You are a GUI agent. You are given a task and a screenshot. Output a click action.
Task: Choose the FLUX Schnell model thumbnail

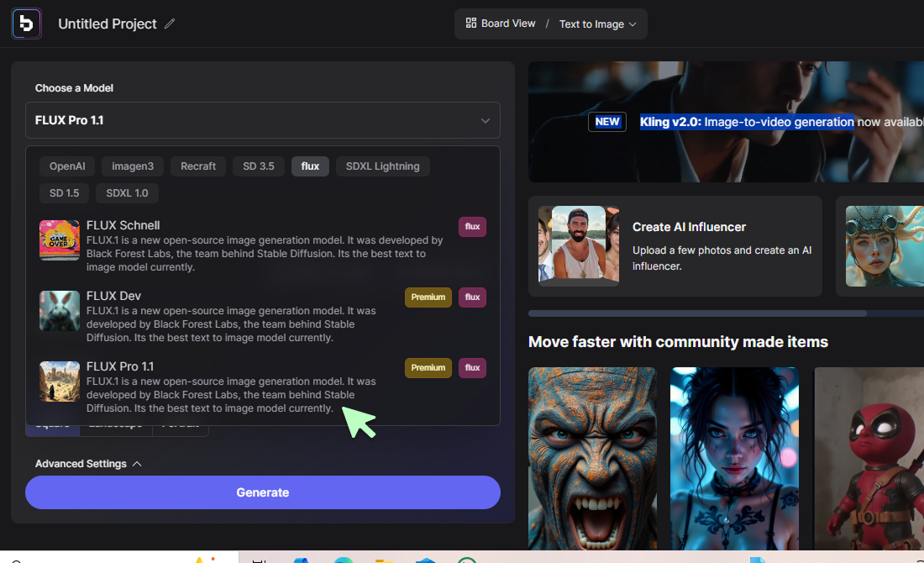[x=60, y=240]
